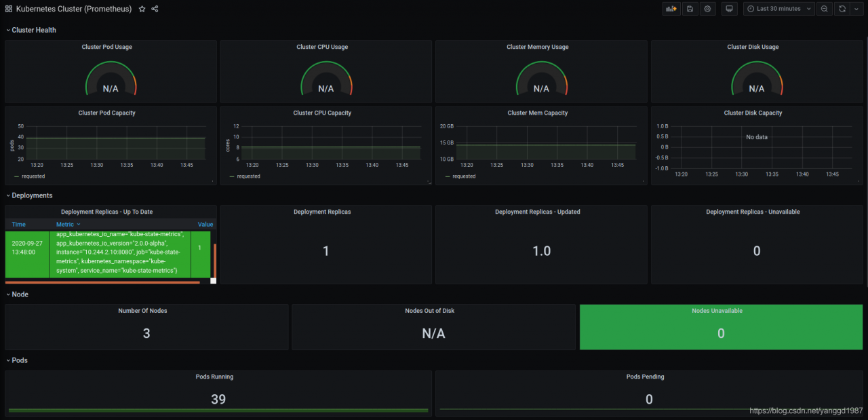Click the refresh dashboard icon
The width and height of the screenshot is (868, 420).
[842, 9]
